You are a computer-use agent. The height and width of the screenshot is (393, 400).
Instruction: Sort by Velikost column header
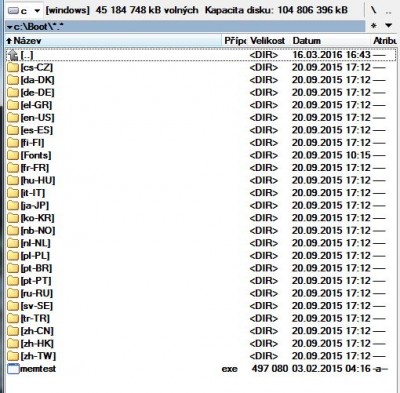click(268, 41)
